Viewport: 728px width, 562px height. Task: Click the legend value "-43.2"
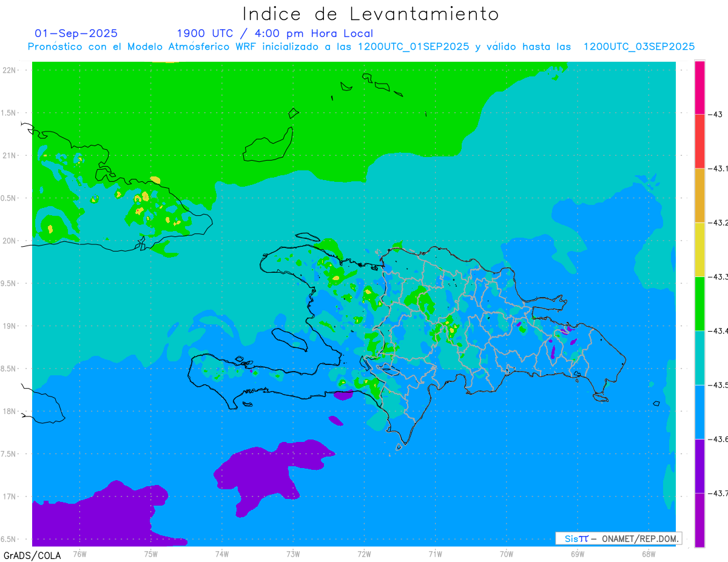(718, 222)
